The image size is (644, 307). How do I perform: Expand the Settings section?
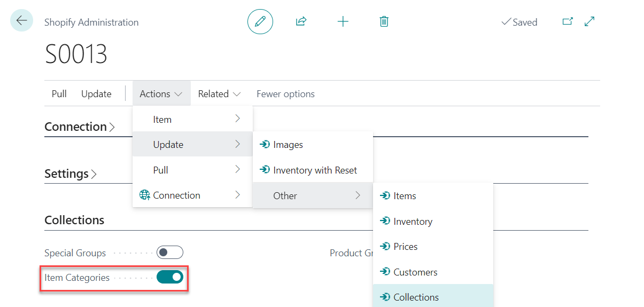point(71,174)
